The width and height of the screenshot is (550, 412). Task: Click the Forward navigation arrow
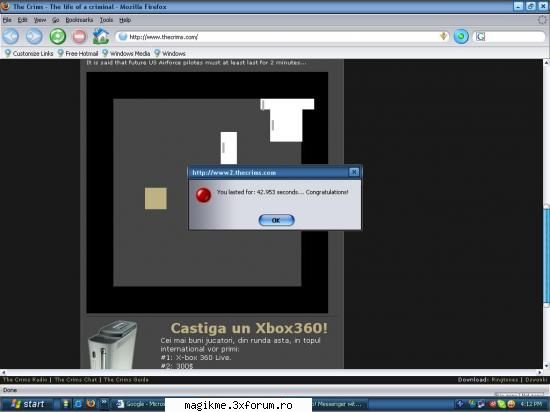click(34, 36)
